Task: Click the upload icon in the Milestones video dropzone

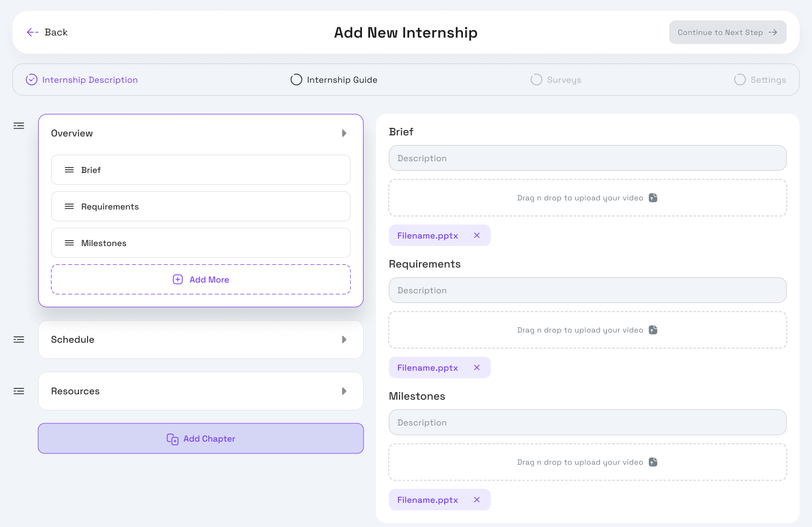Action: tap(653, 462)
